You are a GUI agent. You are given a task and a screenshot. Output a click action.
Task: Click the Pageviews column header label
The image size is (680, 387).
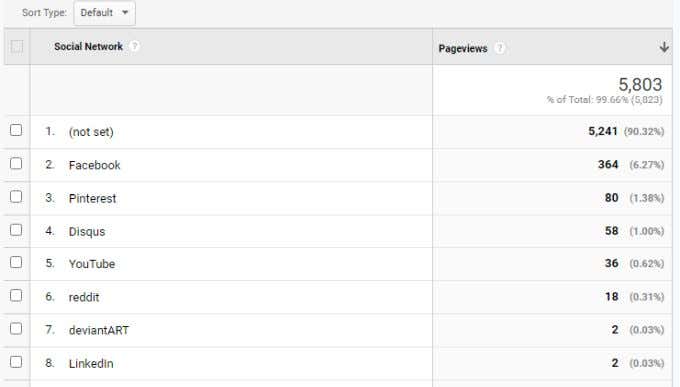pyautogui.click(x=463, y=49)
